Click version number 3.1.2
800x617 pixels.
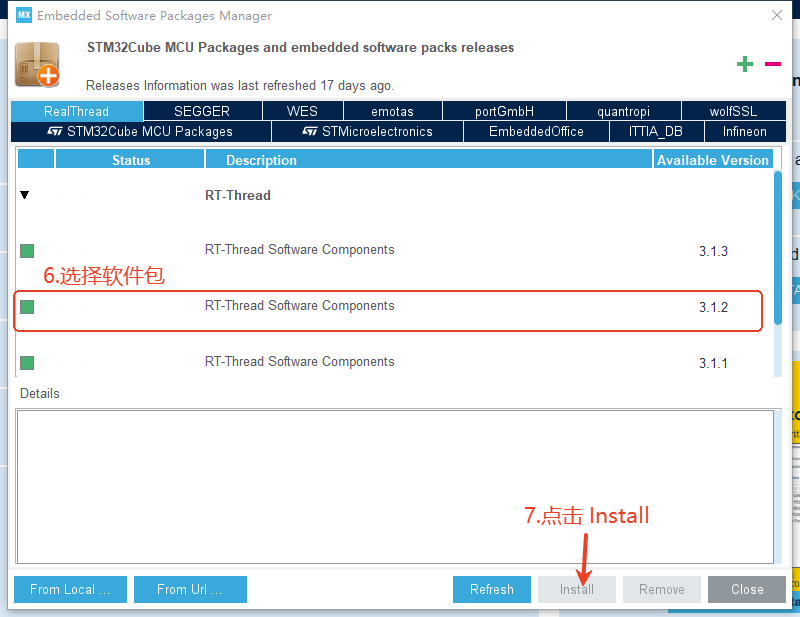pos(713,307)
